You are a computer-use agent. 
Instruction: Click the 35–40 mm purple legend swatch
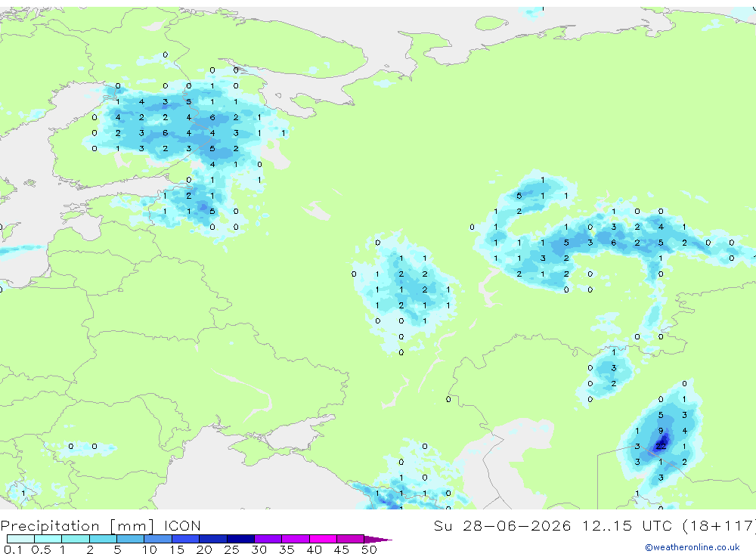(x=296, y=539)
